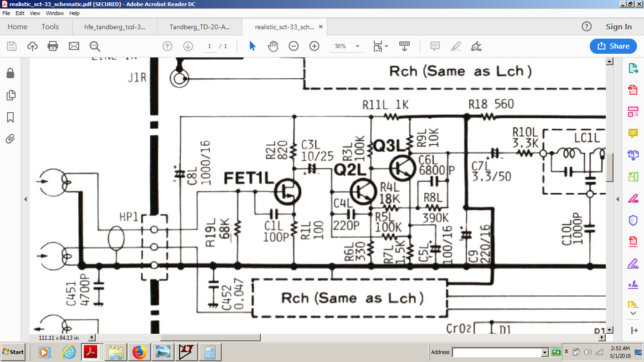
Task: Open the Attachments paperclip panel
Action: 10,139
